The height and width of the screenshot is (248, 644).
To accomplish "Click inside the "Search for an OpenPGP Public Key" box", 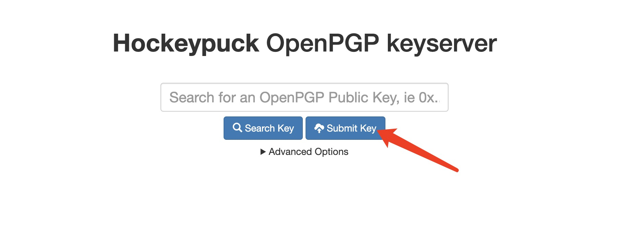I will point(305,97).
